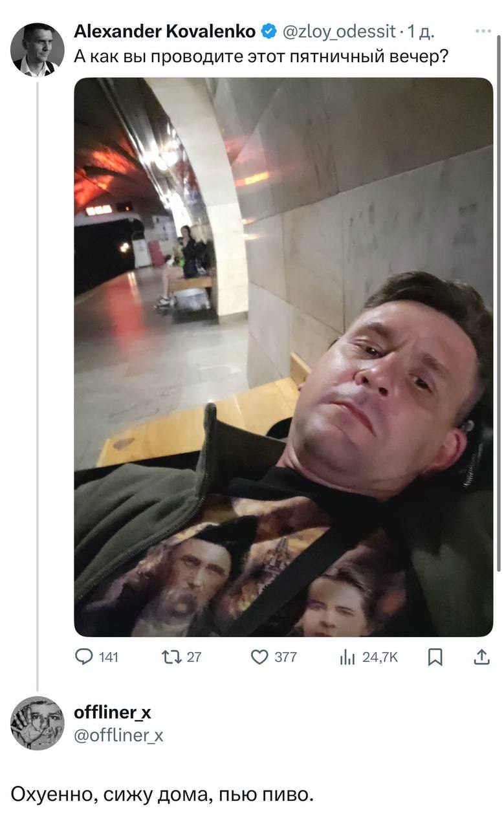Image resolution: width=504 pixels, height=828 pixels.
Task: Open the three-dot more options menu
Action: [x=483, y=31]
